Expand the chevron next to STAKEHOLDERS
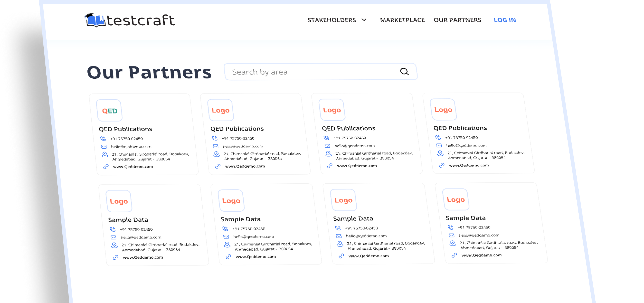The image size is (644, 303). point(364,20)
